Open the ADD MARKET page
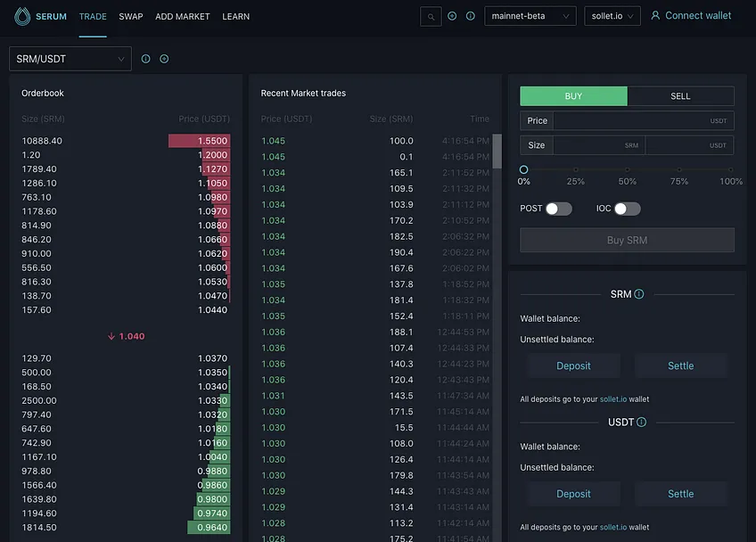The image size is (756, 542). pyautogui.click(x=182, y=17)
